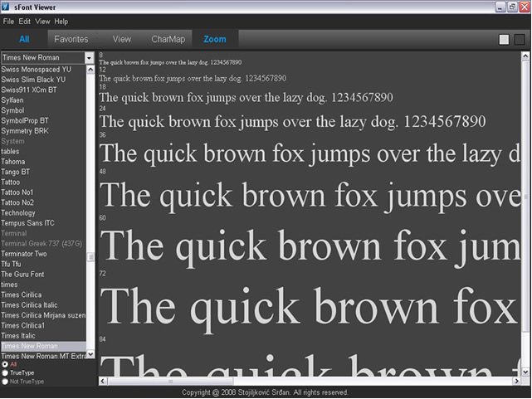Select Terminator Two font
The image size is (532, 399).
(43, 254)
